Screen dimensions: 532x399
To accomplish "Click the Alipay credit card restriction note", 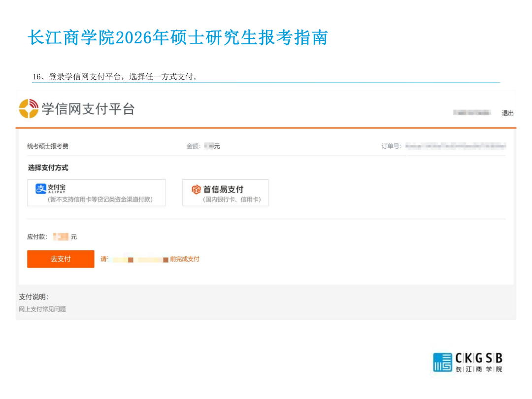I will point(100,199).
